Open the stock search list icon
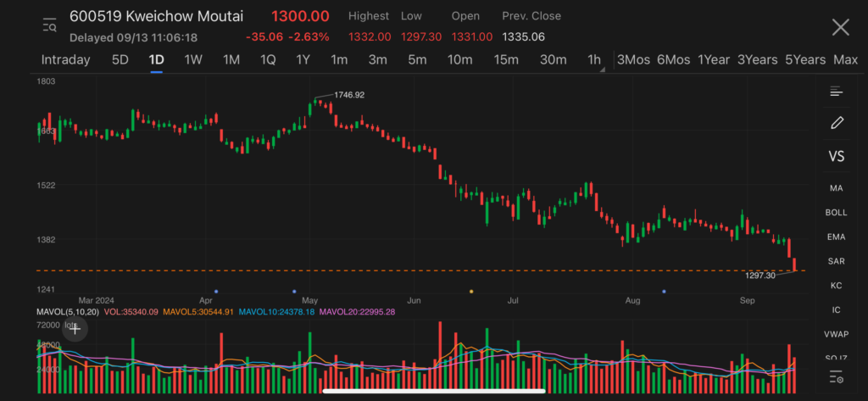 tap(49, 25)
